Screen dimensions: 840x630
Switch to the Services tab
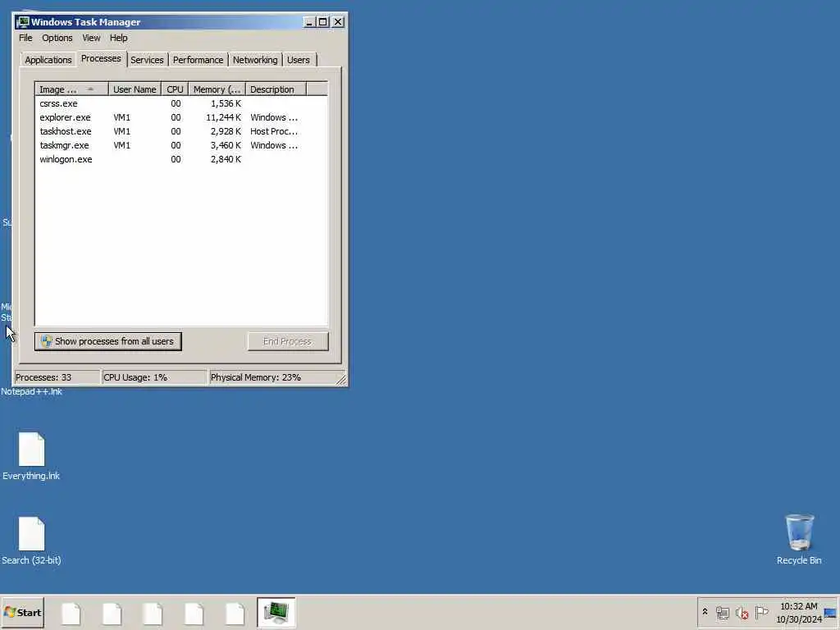click(147, 60)
